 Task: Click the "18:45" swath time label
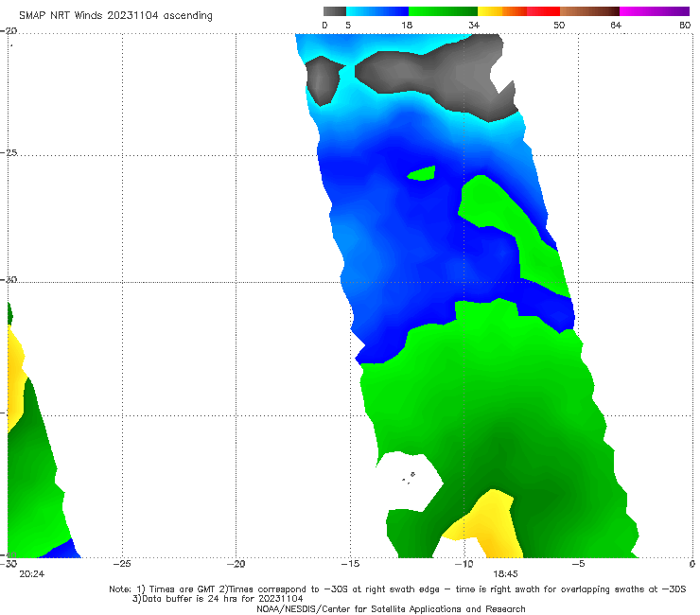(x=505, y=574)
